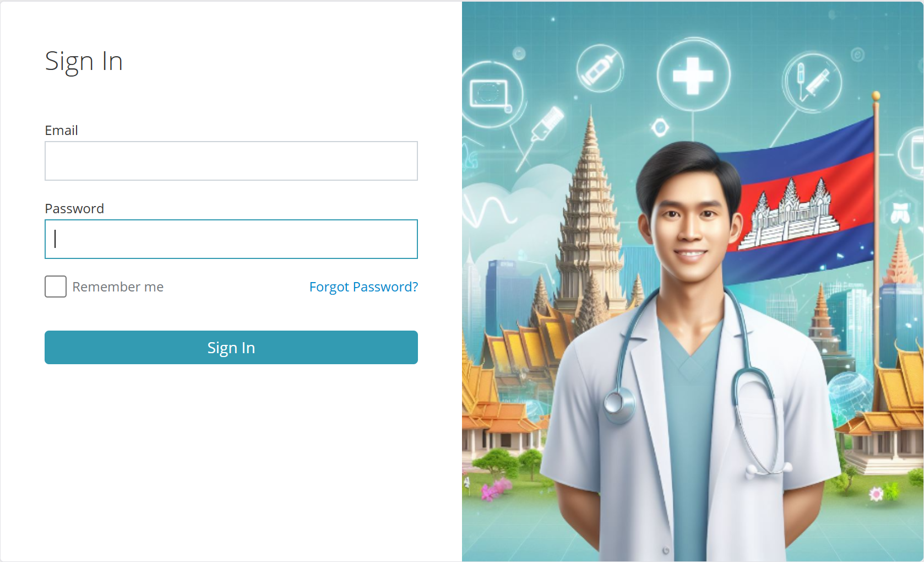This screenshot has width=924, height=562.
Task: Click the tablet screen circle icon
Action: 489,94
